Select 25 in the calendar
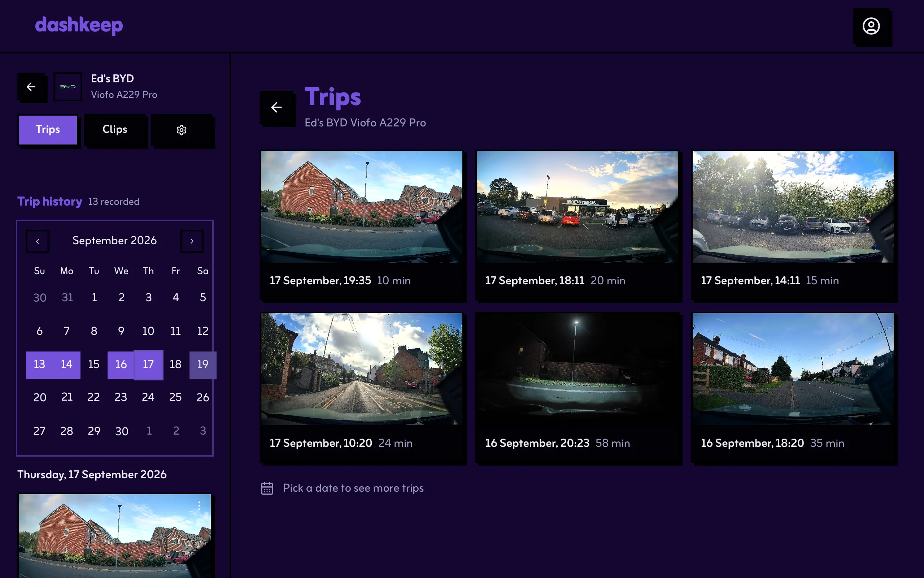The image size is (924, 578). [x=176, y=398]
